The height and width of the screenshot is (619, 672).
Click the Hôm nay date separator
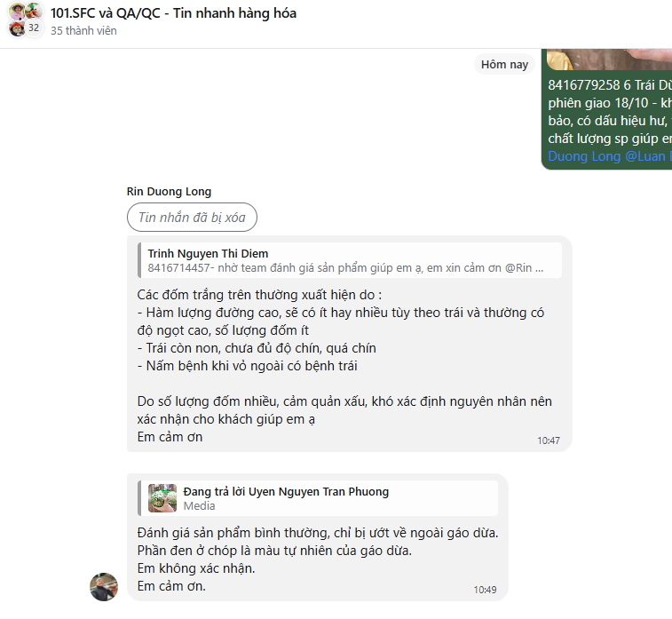[x=504, y=64]
